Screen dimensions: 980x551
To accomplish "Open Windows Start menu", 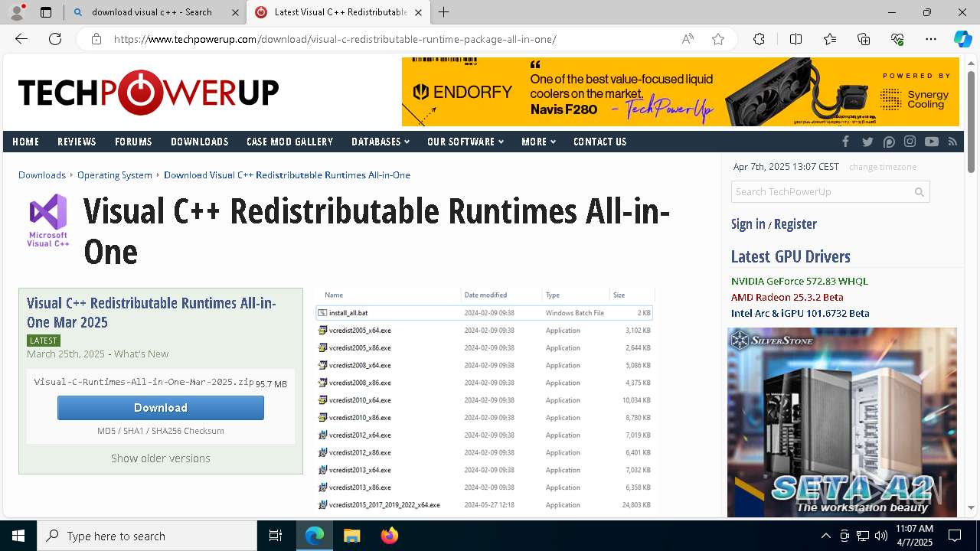I will 18,536.
